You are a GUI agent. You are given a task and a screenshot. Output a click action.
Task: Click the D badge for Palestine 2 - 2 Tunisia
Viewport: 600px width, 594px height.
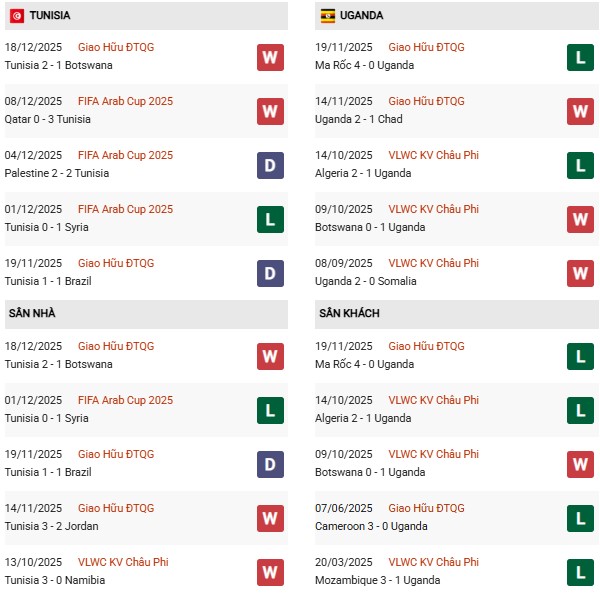270,165
